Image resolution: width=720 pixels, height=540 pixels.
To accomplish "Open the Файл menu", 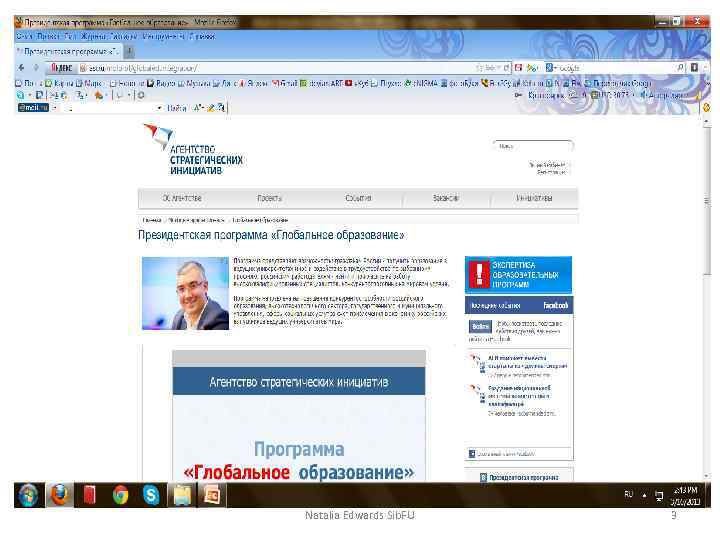I will click(x=24, y=36).
